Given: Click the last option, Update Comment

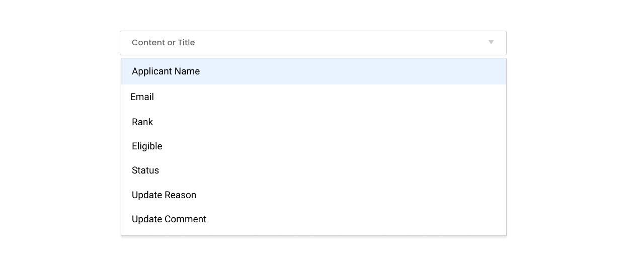Looking at the screenshot, I should (169, 219).
